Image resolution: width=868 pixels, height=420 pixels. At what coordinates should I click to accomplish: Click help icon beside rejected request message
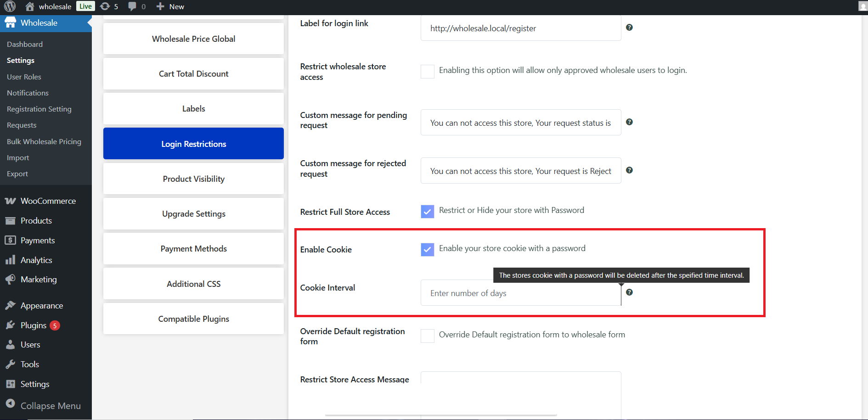(x=629, y=170)
